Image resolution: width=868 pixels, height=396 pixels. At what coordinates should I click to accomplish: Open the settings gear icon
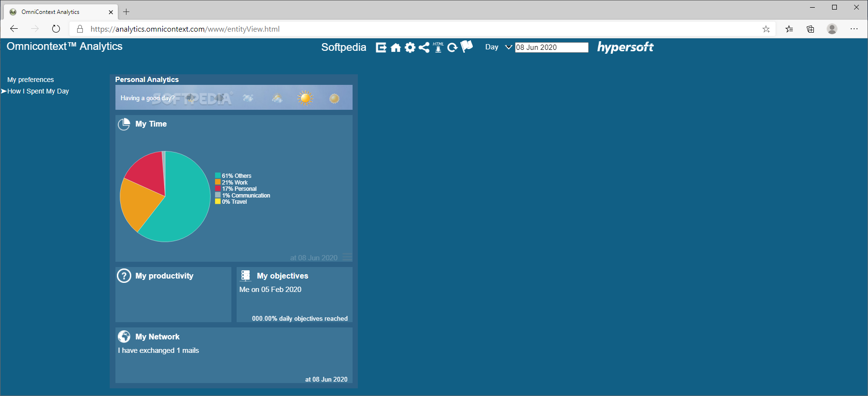[410, 47]
